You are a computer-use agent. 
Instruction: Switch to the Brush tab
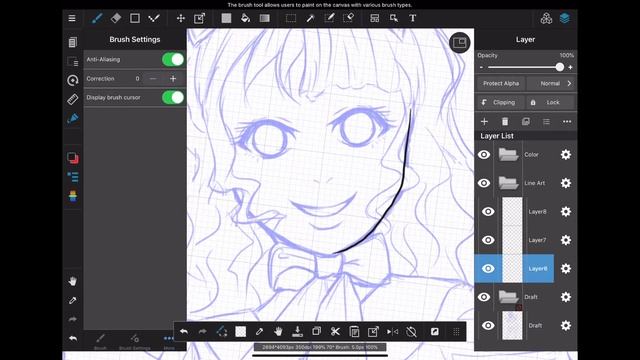[100, 342]
